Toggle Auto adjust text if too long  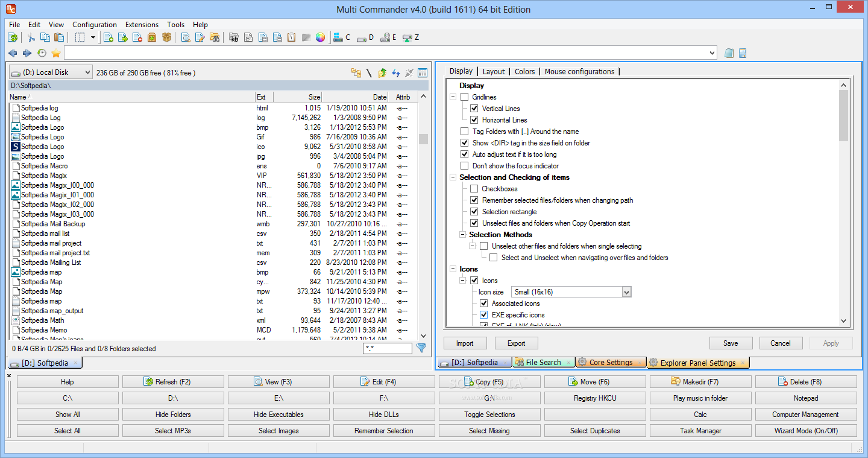tap(464, 154)
